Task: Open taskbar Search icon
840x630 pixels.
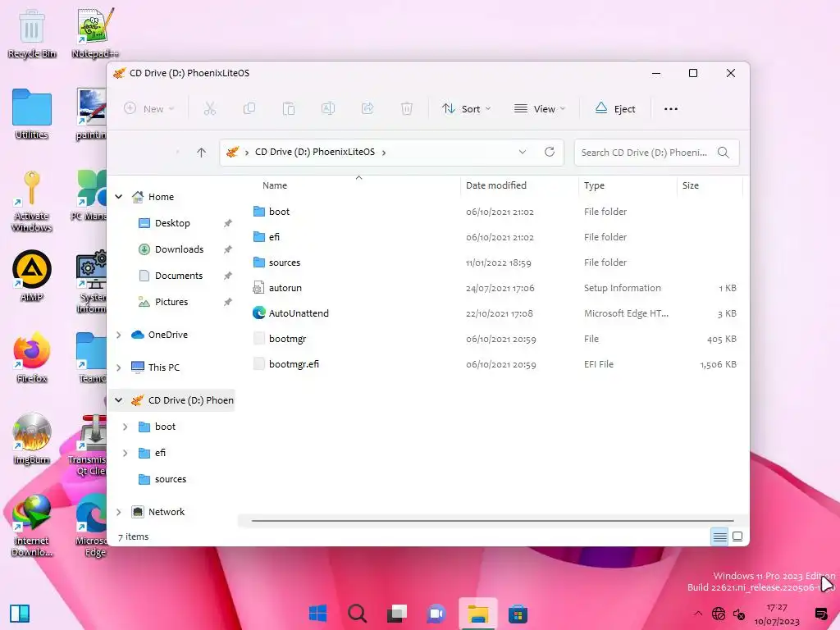Action: (x=358, y=614)
